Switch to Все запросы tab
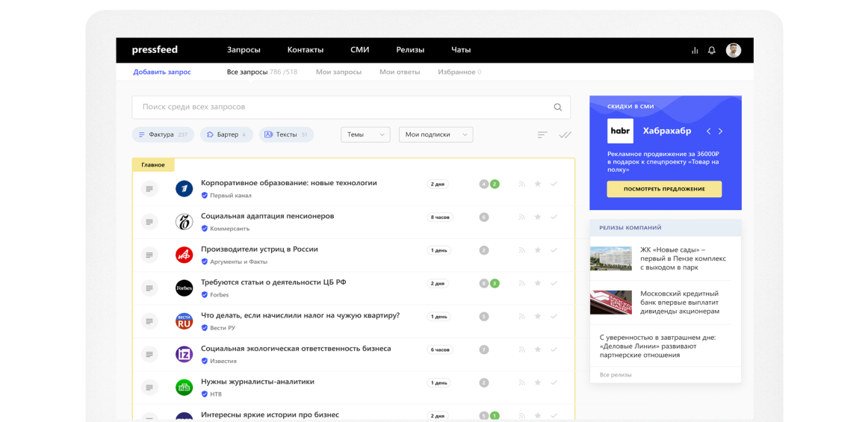This screenshot has height=422, width=868. pos(262,72)
